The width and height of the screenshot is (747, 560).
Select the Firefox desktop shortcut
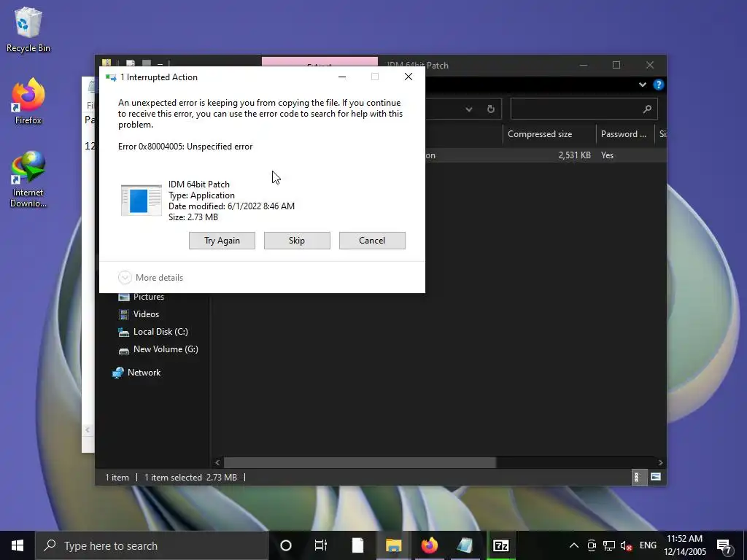point(28,101)
